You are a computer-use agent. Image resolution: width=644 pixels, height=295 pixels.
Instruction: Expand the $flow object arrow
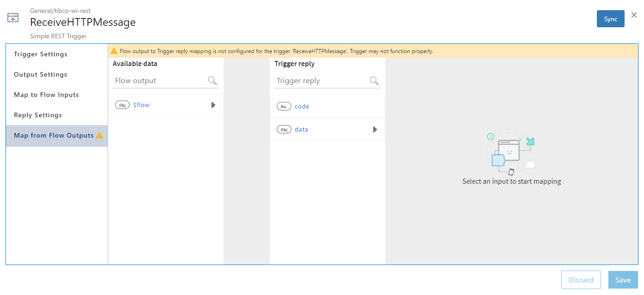(213, 105)
